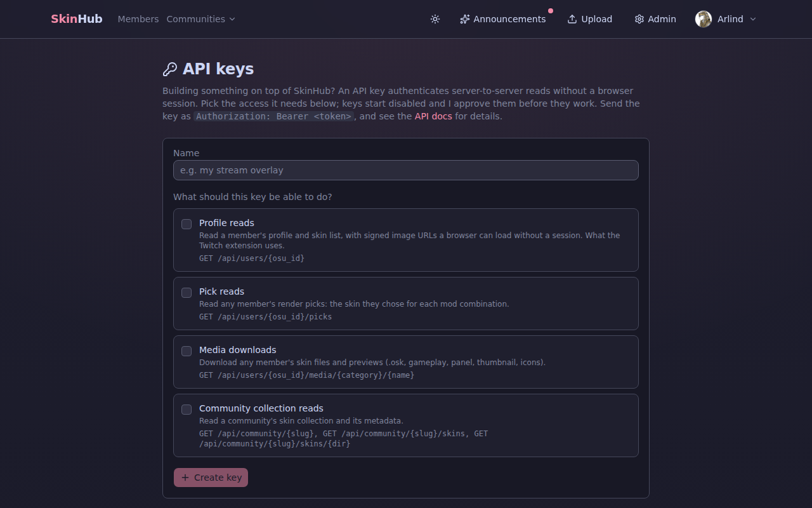Click the Community collection reads label
The image size is (812, 508).
click(x=261, y=408)
